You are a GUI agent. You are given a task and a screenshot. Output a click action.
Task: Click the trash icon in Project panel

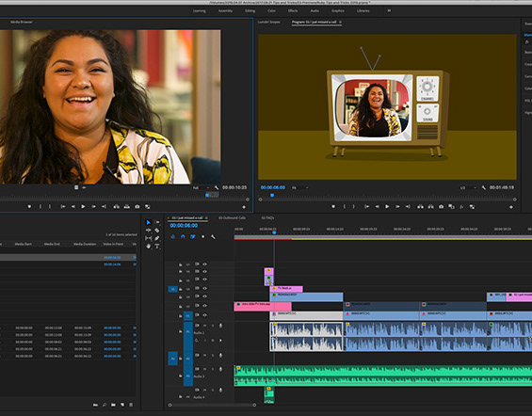(x=131, y=405)
